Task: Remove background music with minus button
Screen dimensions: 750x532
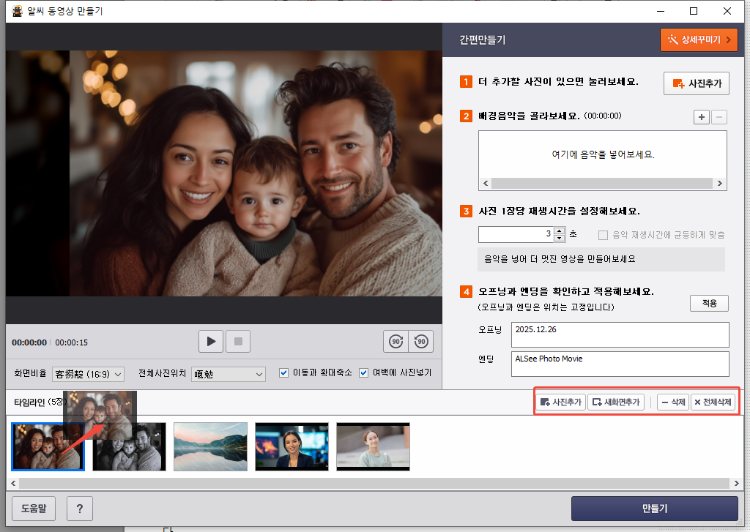Action: tap(719, 117)
